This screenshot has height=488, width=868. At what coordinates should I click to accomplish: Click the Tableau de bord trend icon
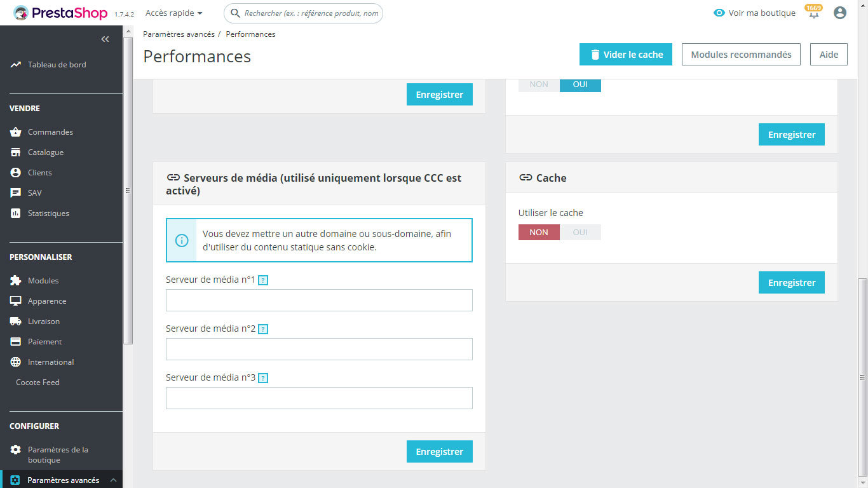[x=16, y=65]
